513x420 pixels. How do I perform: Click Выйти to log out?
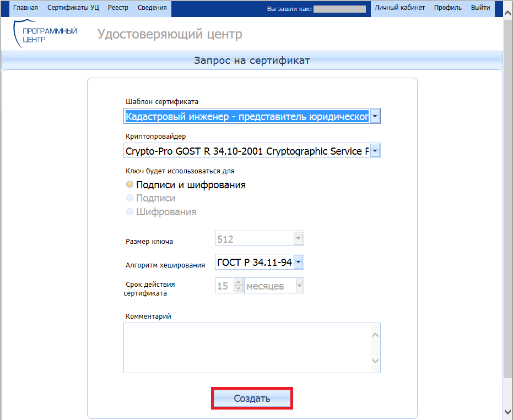click(480, 8)
